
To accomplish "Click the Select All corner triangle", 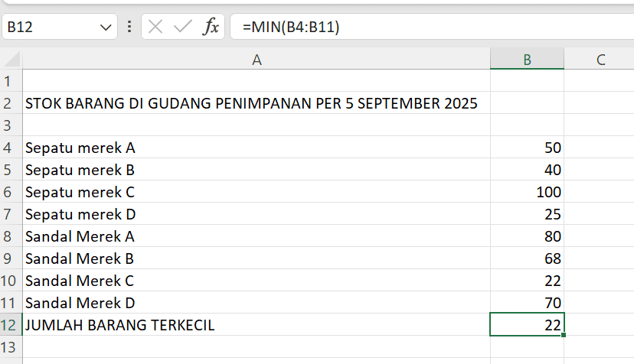I will pos(11,60).
